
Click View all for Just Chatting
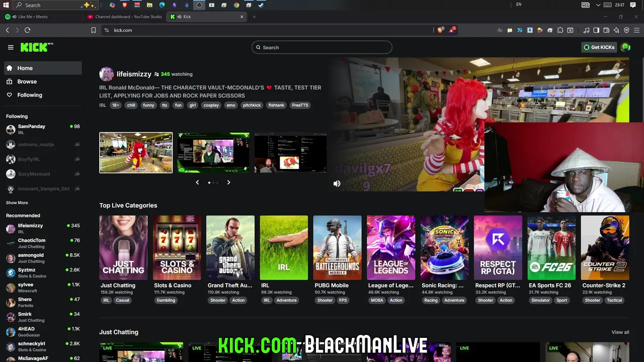[620, 332]
